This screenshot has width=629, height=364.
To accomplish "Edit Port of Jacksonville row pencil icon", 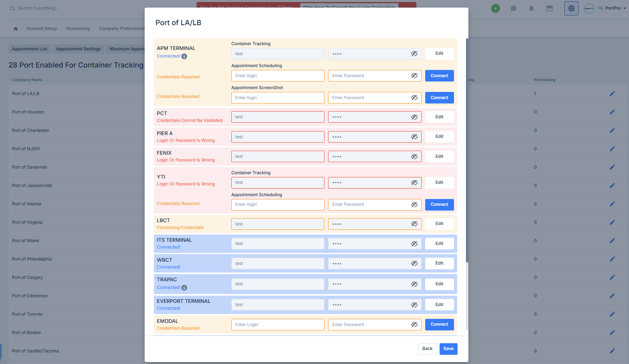I will point(612,185).
